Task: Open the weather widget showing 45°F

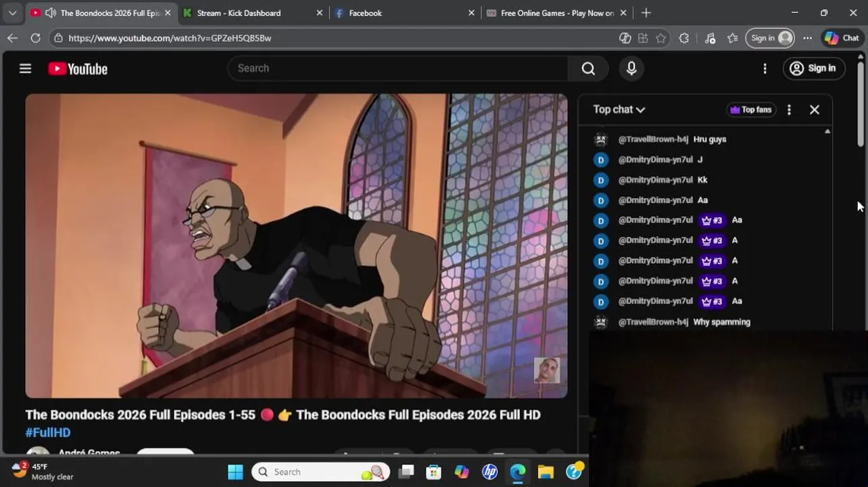Action: point(44,471)
